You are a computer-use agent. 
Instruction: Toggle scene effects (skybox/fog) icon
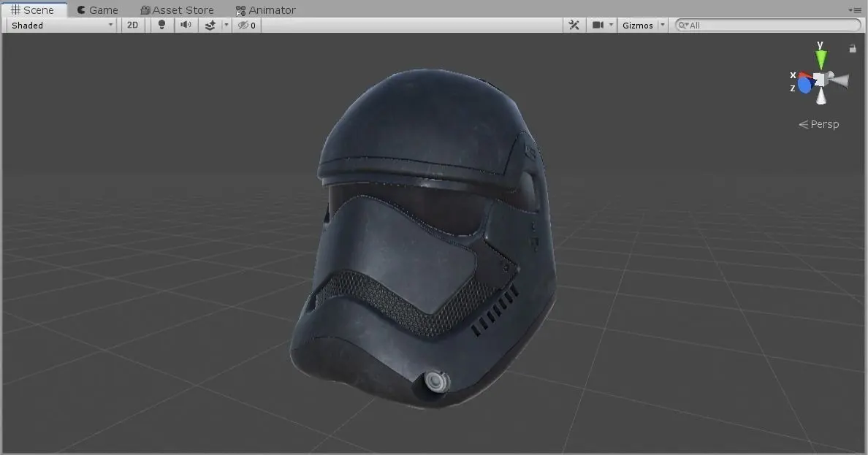coord(210,26)
